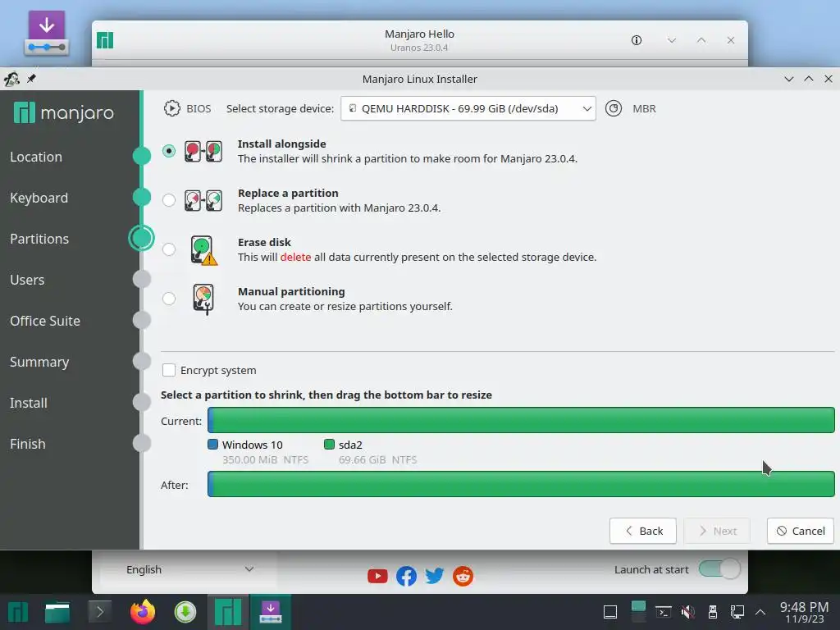840x630 pixels.
Task: Click the terminal tray icon
Action: (x=664, y=612)
